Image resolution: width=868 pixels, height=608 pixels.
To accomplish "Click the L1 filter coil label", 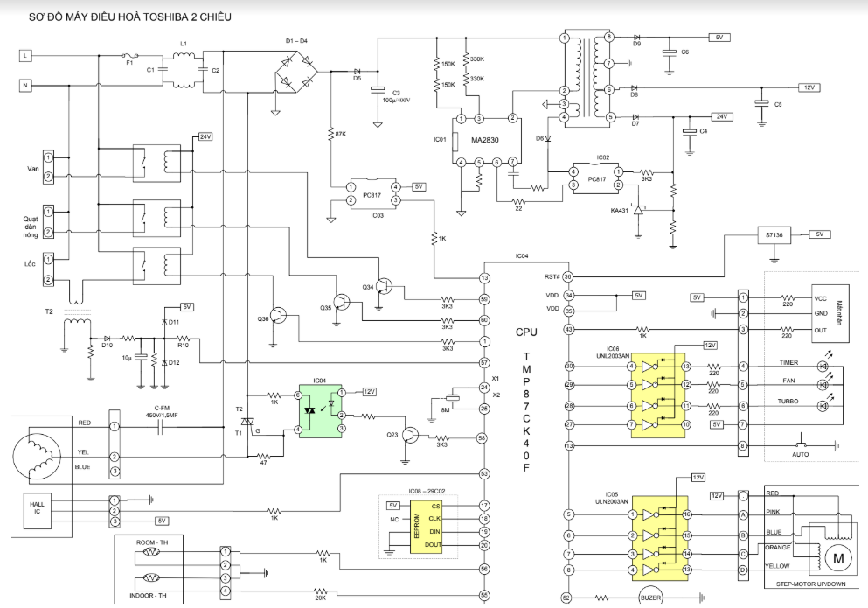I will (x=184, y=44).
